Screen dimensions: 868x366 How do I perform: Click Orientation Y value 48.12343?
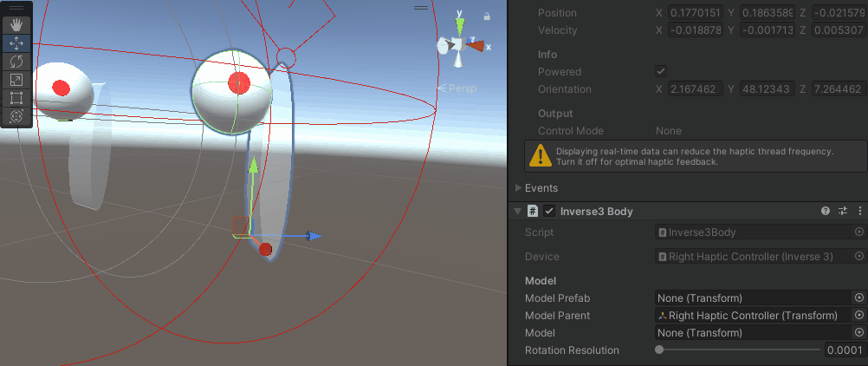pyautogui.click(x=767, y=88)
